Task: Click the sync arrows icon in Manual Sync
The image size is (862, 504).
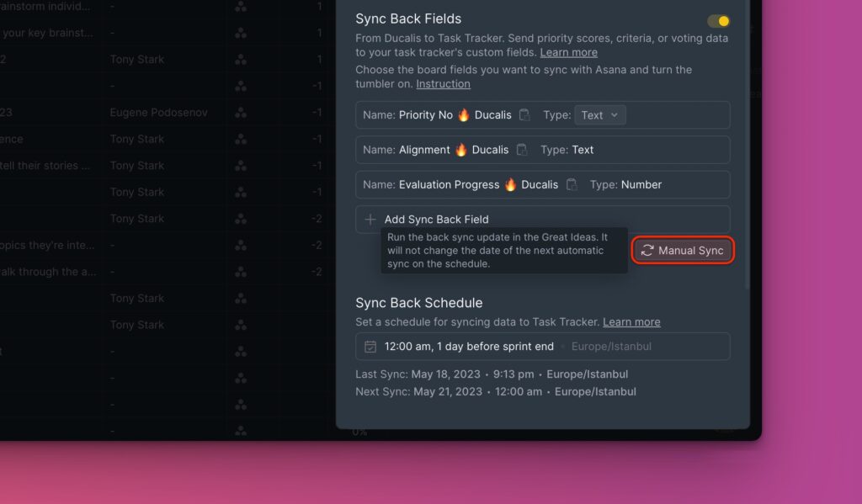Action: tap(647, 251)
